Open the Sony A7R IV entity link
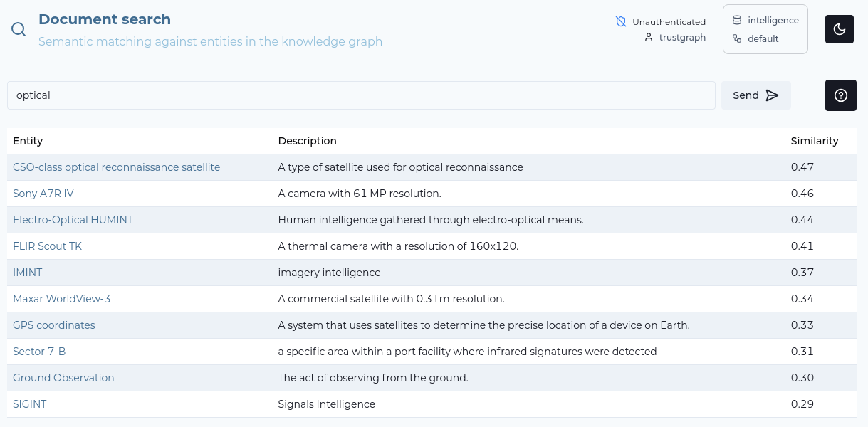The image size is (868, 427). pyautogui.click(x=43, y=193)
